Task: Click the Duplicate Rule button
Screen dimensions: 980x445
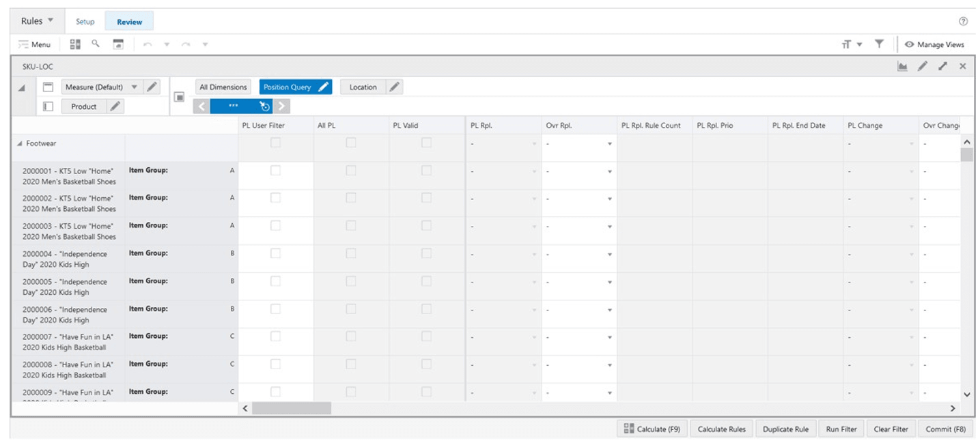Action: click(785, 429)
